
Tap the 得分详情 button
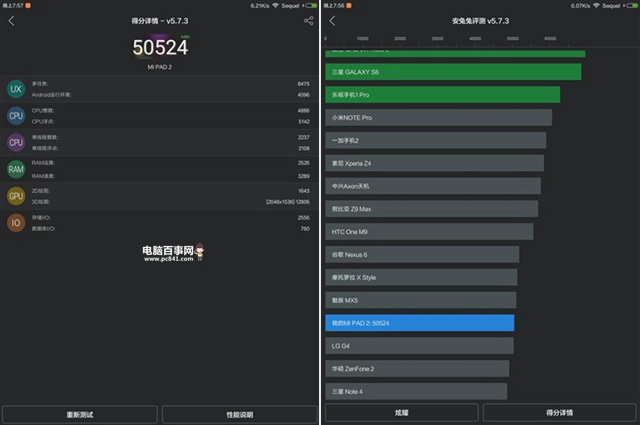[560, 412]
